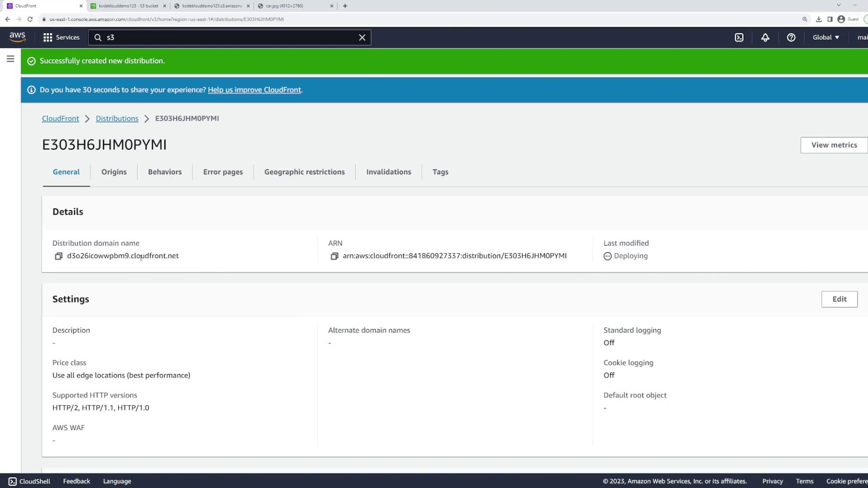Viewport: 868px width, 488px height.
Task: Click the AWS logo home icon
Action: pos(18,37)
